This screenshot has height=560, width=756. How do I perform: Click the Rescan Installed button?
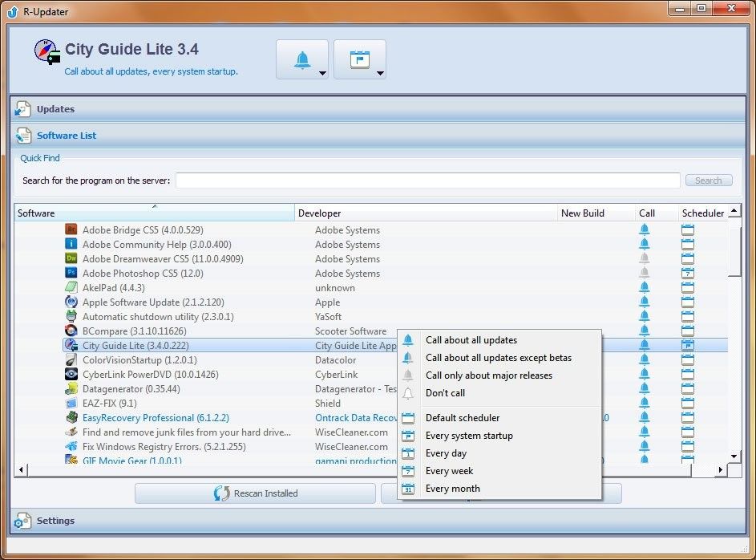click(255, 493)
